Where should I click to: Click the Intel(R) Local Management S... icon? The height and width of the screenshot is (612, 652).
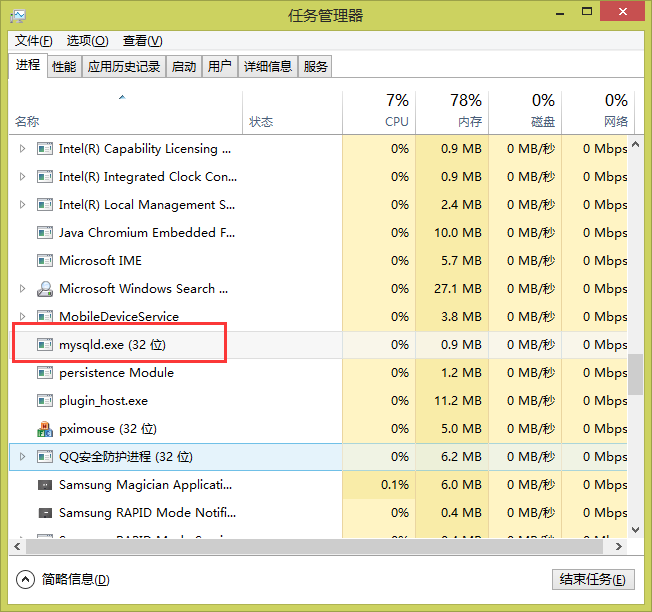pyautogui.click(x=45, y=205)
